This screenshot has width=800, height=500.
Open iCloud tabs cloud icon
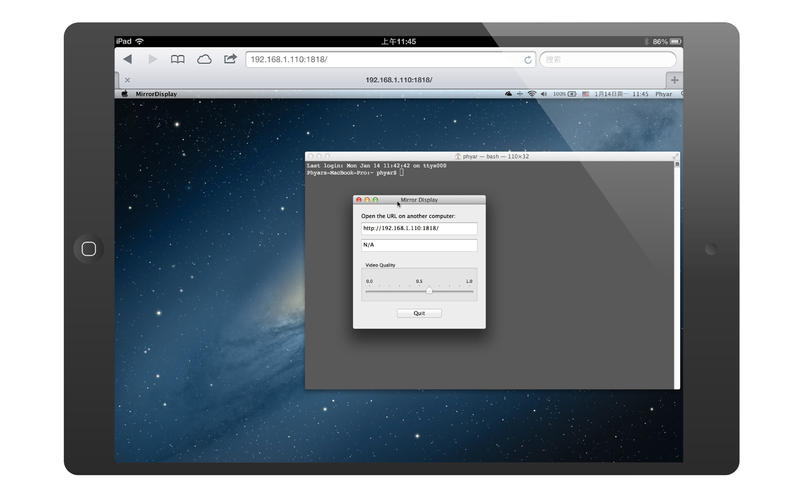(204, 59)
